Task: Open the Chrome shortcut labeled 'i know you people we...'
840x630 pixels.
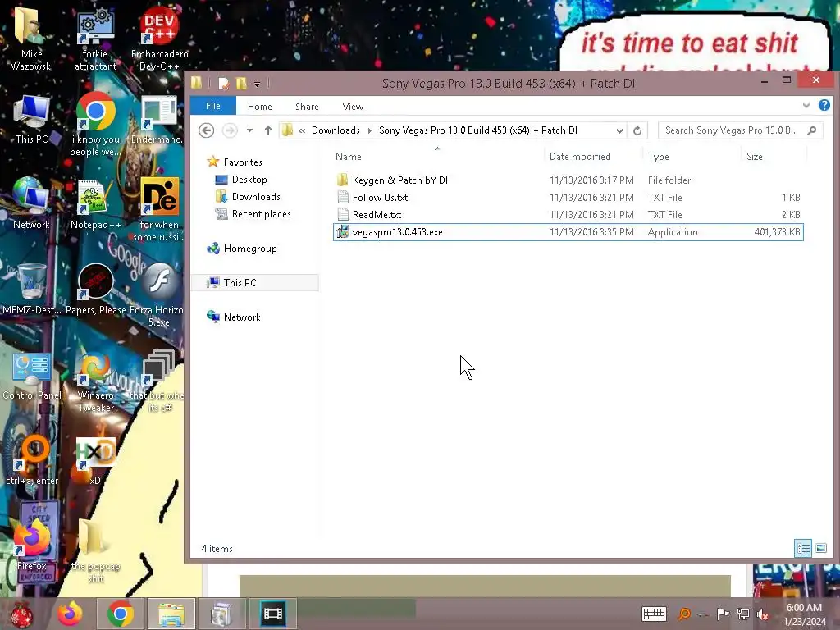Action: 95,125
